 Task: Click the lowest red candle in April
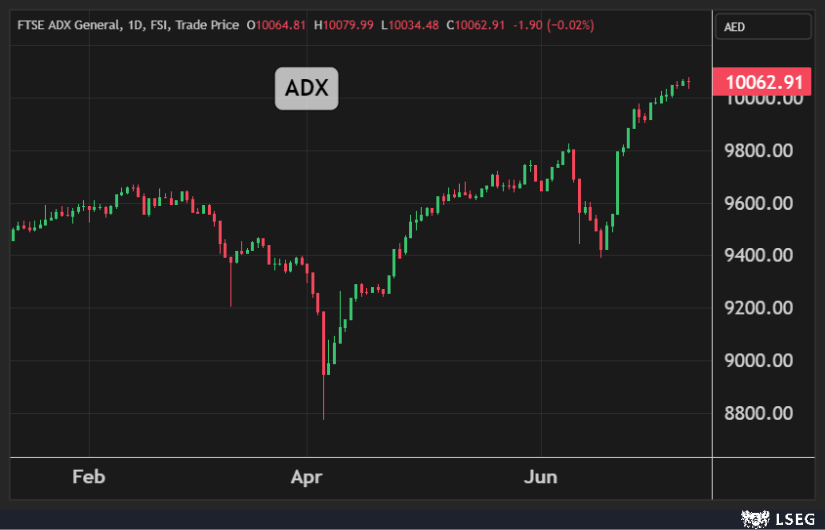coord(323,345)
